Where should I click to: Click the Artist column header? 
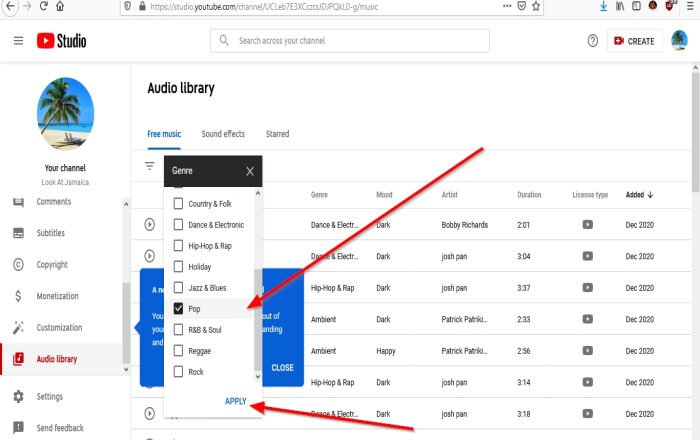[x=450, y=195]
